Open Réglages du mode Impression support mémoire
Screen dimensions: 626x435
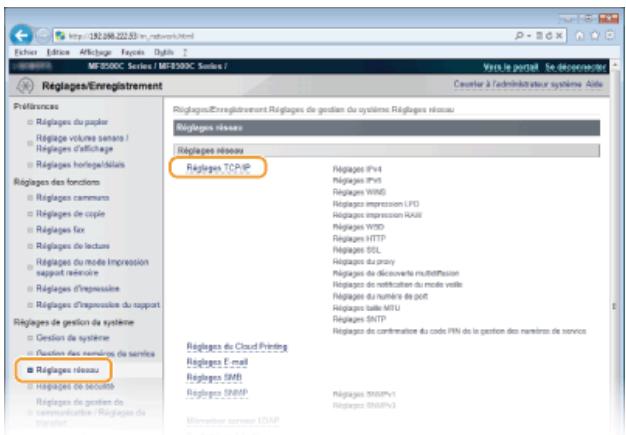92,267
